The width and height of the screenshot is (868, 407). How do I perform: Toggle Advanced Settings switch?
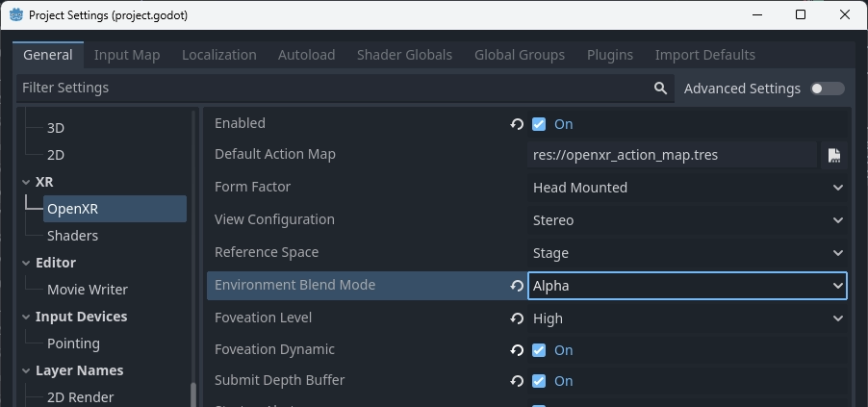click(x=827, y=89)
